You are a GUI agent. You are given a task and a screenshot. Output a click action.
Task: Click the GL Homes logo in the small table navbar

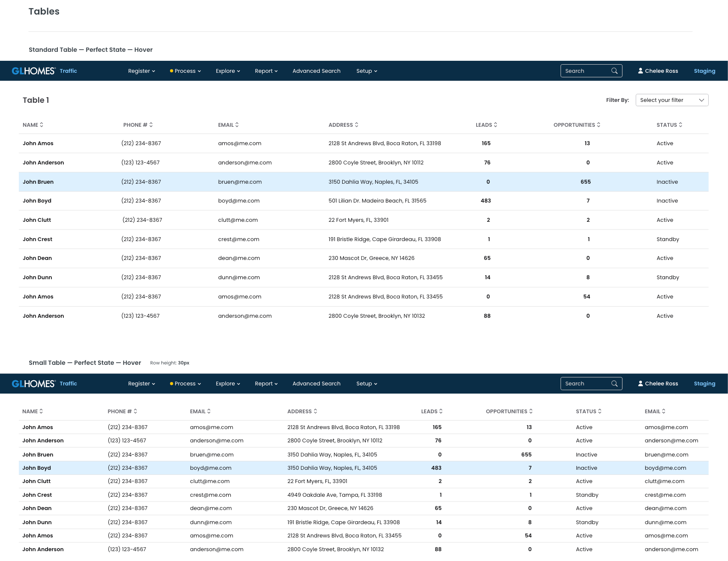point(34,384)
